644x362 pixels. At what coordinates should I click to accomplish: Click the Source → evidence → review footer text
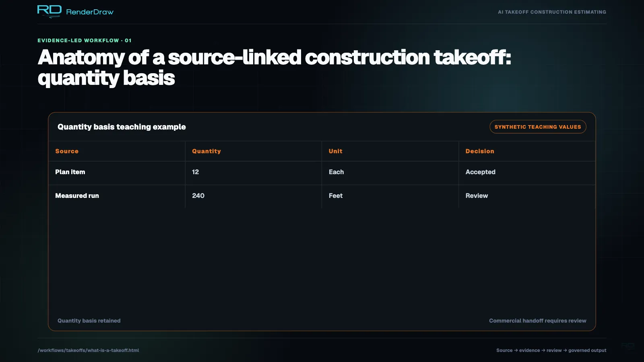(551, 350)
